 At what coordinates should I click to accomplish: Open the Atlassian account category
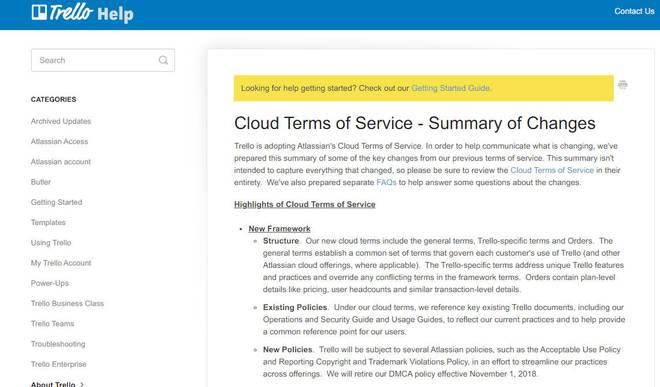[61, 162]
